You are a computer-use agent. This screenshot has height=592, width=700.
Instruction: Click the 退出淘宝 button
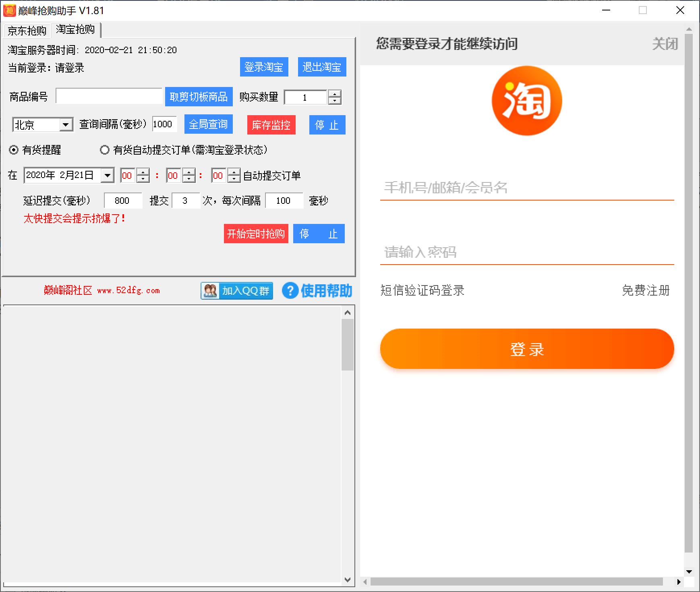pos(322,67)
